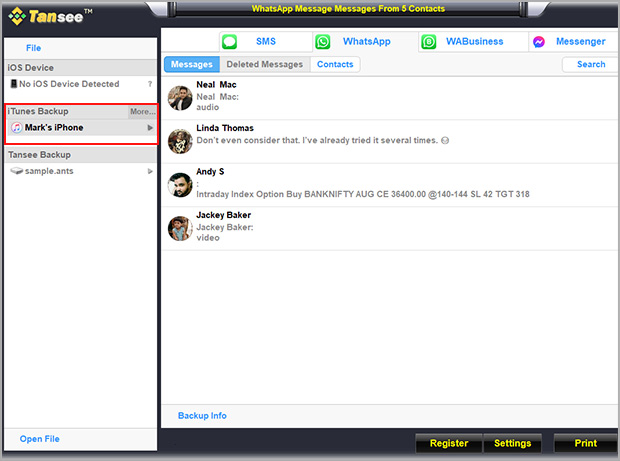Screen dimensions: 620x461
Task: Open the File menu
Action: click(x=34, y=48)
